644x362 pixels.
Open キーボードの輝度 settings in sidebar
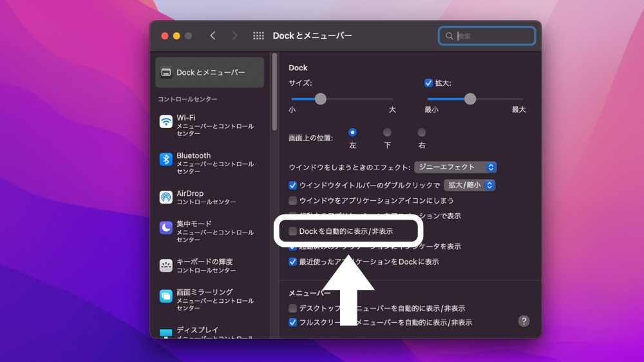point(209,265)
